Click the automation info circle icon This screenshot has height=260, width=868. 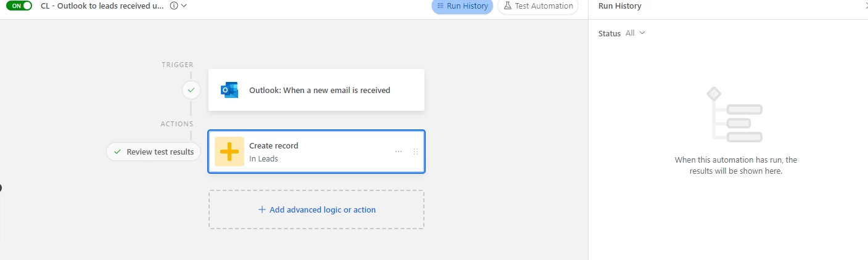173,6
